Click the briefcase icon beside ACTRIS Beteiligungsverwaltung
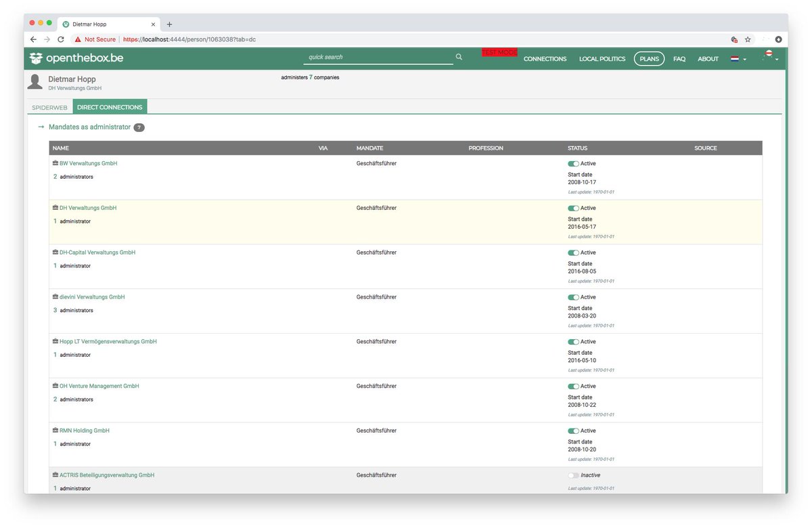 coord(55,475)
